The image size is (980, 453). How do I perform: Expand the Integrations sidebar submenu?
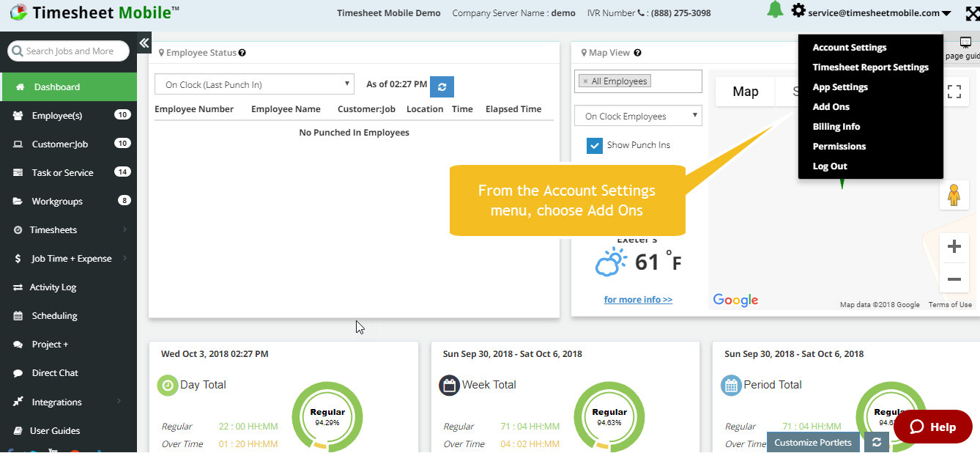pos(119,402)
